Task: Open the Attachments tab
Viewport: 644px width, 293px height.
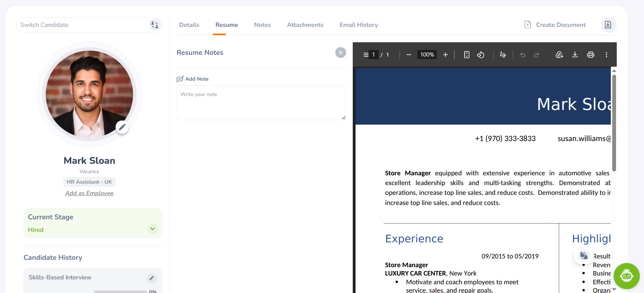Action: tap(305, 25)
